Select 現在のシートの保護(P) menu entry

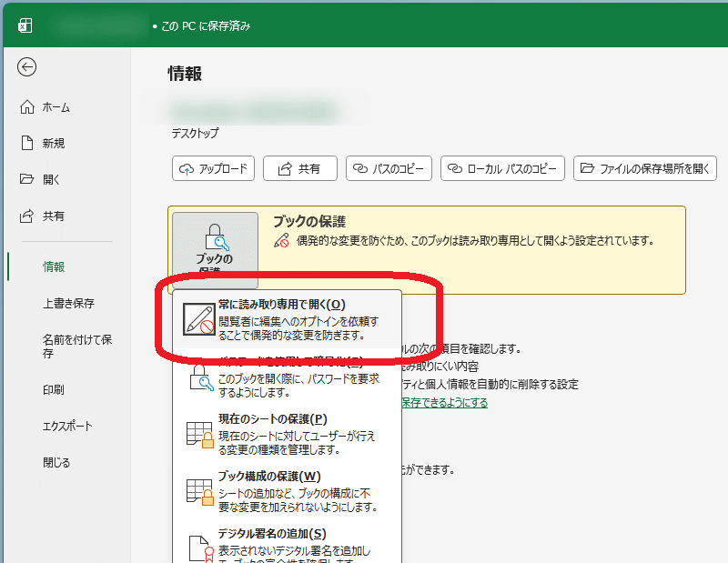point(287,435)
